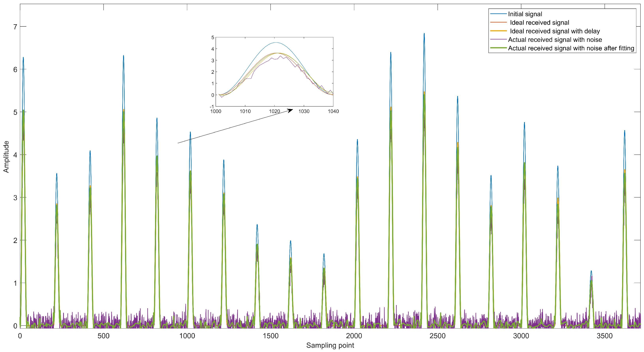Click the inset y-axis tick label 5
644x352 pixels.
213,37
